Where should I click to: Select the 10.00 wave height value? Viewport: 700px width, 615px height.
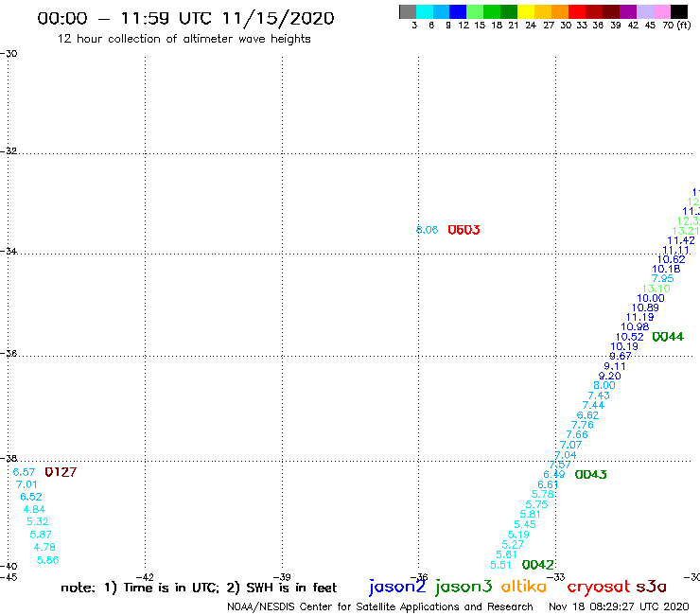pyautogui.click(x=651, y=298)
